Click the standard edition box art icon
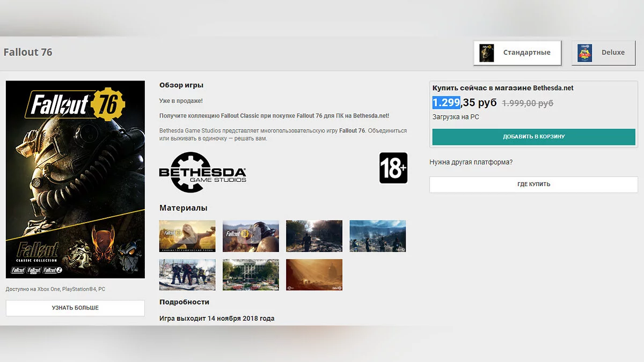 tap(486, 53)
